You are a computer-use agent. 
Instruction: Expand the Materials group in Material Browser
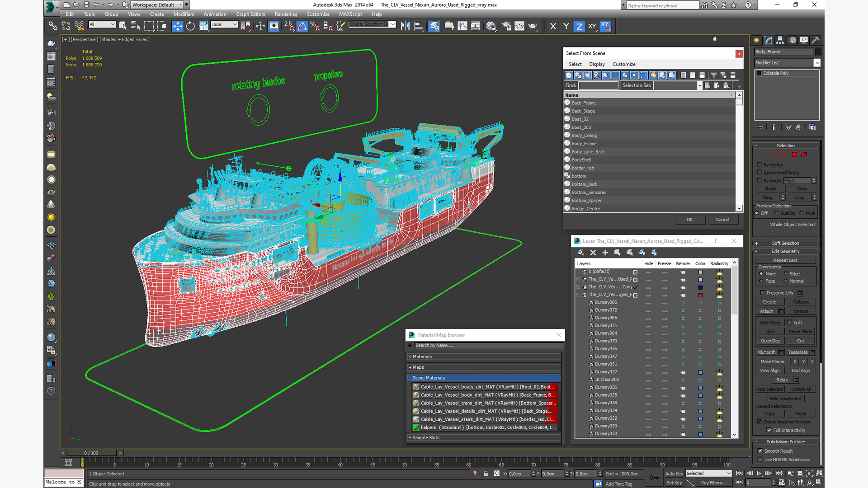pos(484,357)
